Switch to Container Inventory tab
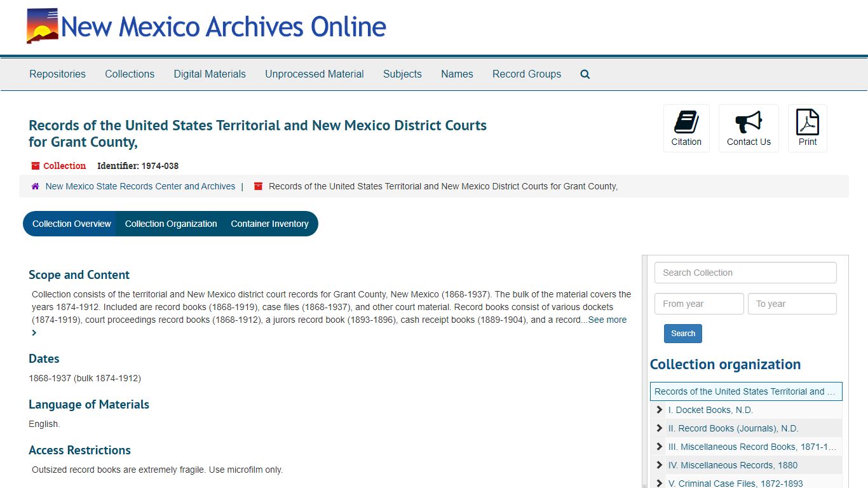The width and height of the screenshot is (868, 488). click(270, 224)
